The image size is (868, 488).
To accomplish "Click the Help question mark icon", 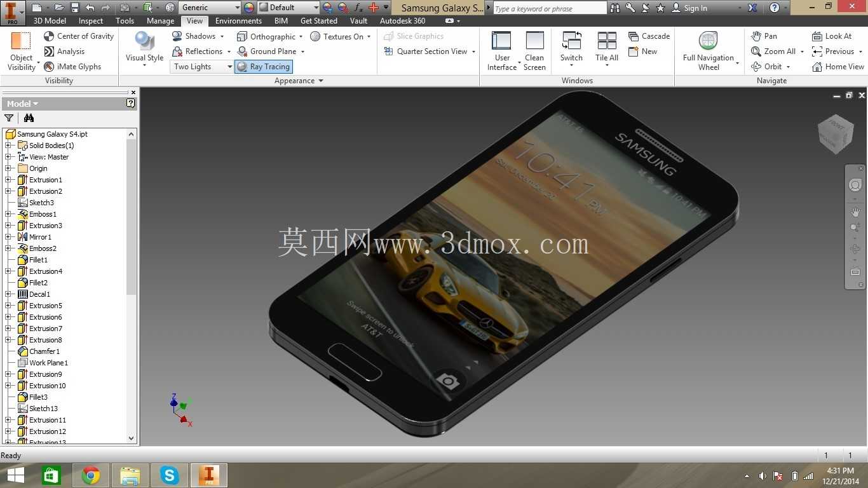I will tap(775, 8).
